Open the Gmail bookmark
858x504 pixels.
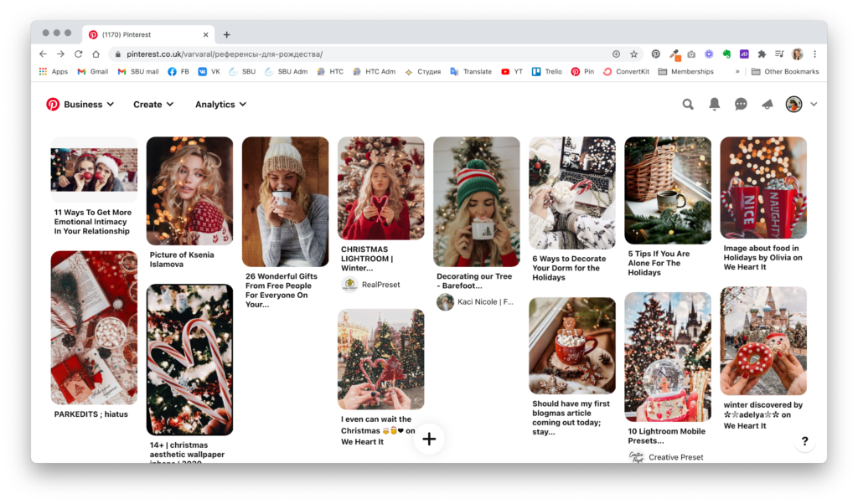tap(93, 72)
